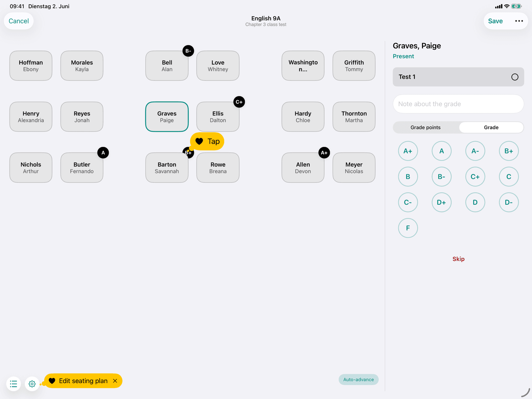Assign grade A+ to Paige Graves

tap(408, 151)
